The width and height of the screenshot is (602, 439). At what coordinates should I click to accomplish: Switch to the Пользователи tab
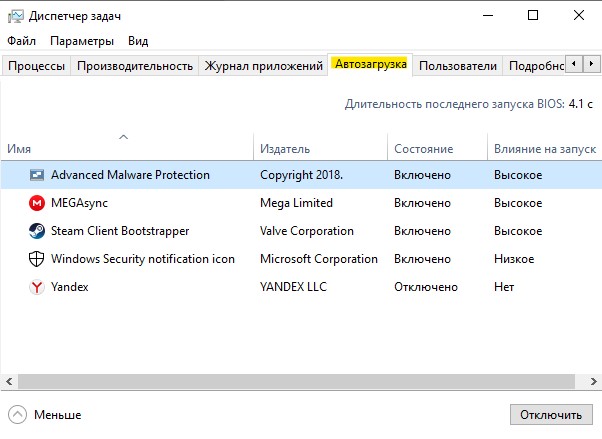coord(458,66)
